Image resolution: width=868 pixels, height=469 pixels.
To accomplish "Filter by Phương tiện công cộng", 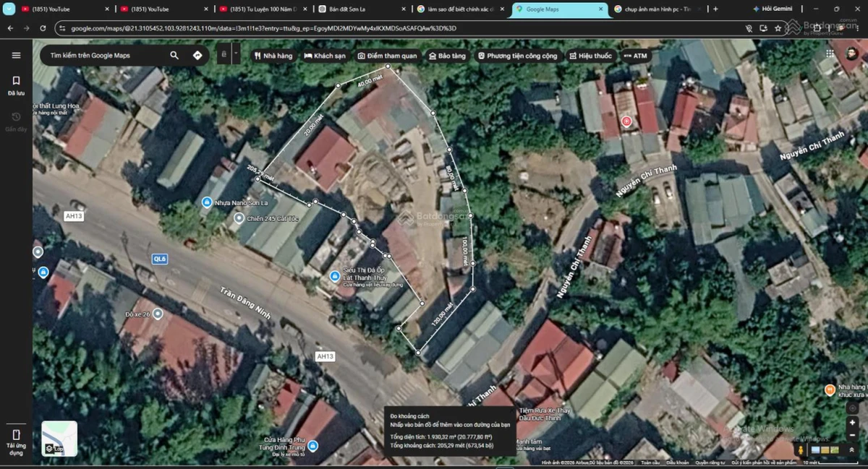I will pos(518,56).
